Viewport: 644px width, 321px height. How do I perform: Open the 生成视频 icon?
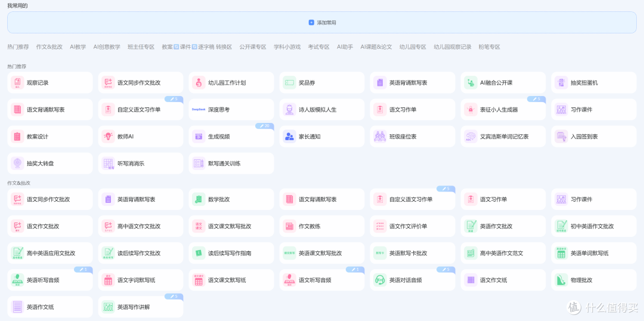coord(199,137)
